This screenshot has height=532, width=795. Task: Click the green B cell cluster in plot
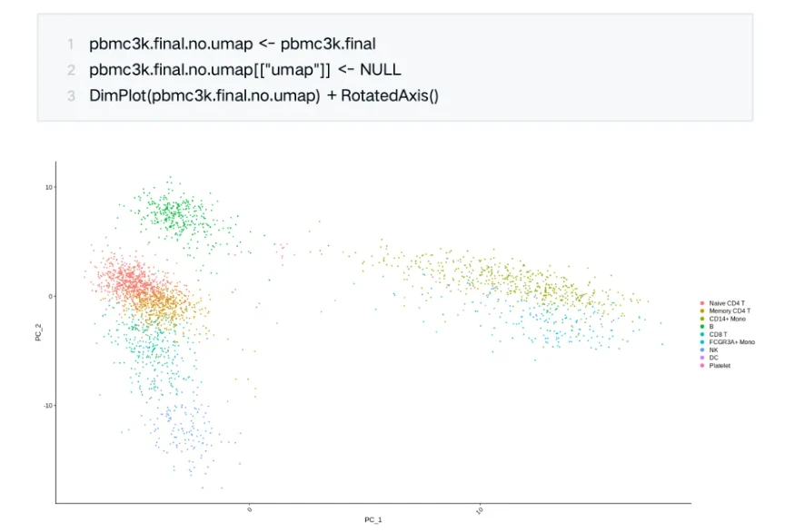[x=173, y=214]
